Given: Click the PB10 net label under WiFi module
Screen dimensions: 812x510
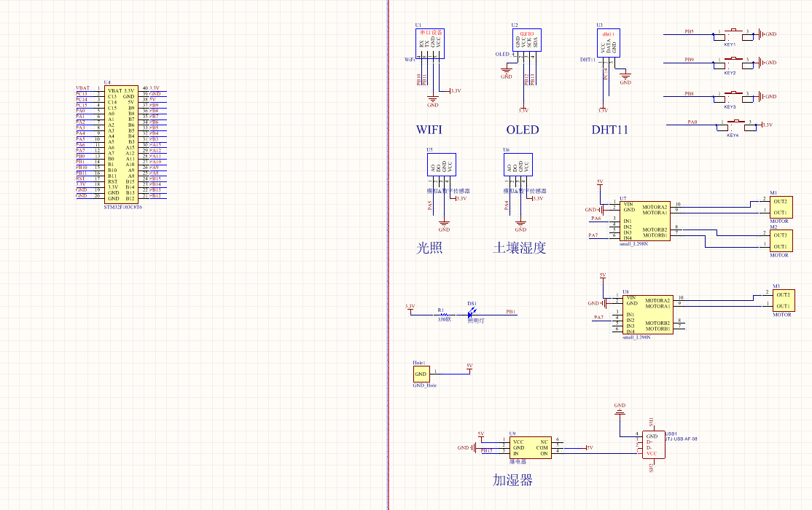Looking at the screenshot, I should tap(418, 79).
